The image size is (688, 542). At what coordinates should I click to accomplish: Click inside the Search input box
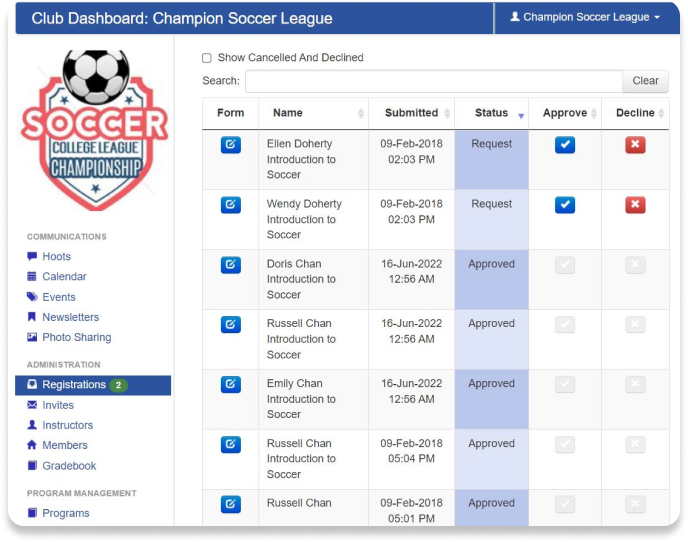click(x=434, y=81)
